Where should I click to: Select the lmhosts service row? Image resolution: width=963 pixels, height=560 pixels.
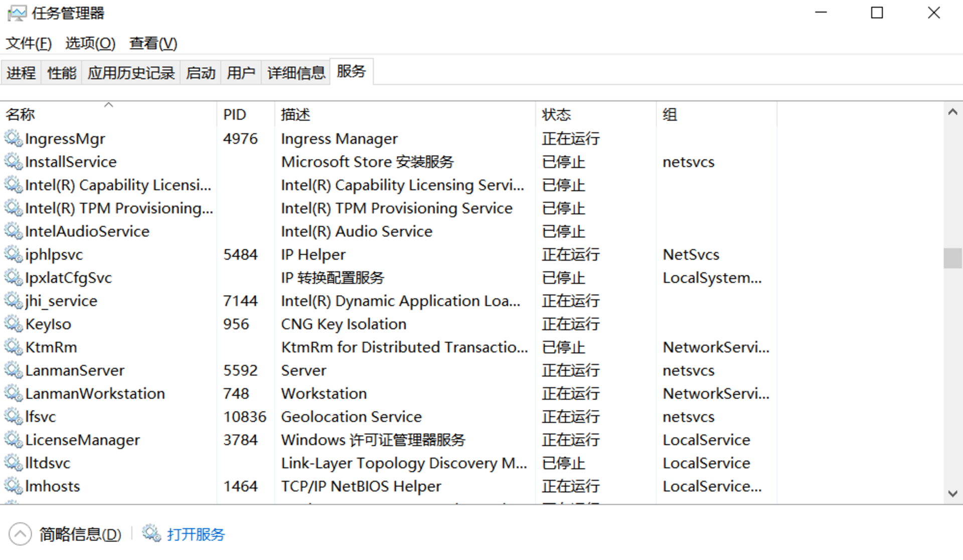click(53, 486)
